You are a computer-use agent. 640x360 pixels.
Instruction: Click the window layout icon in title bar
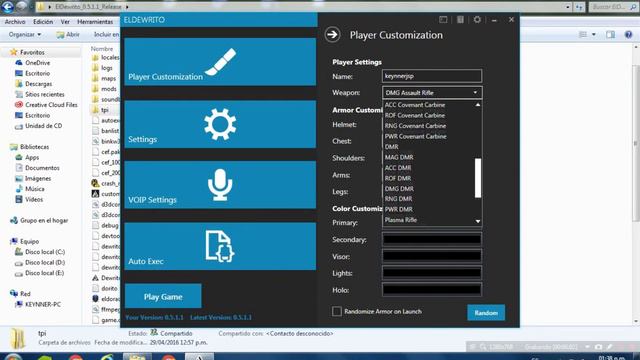click(443, 19)
